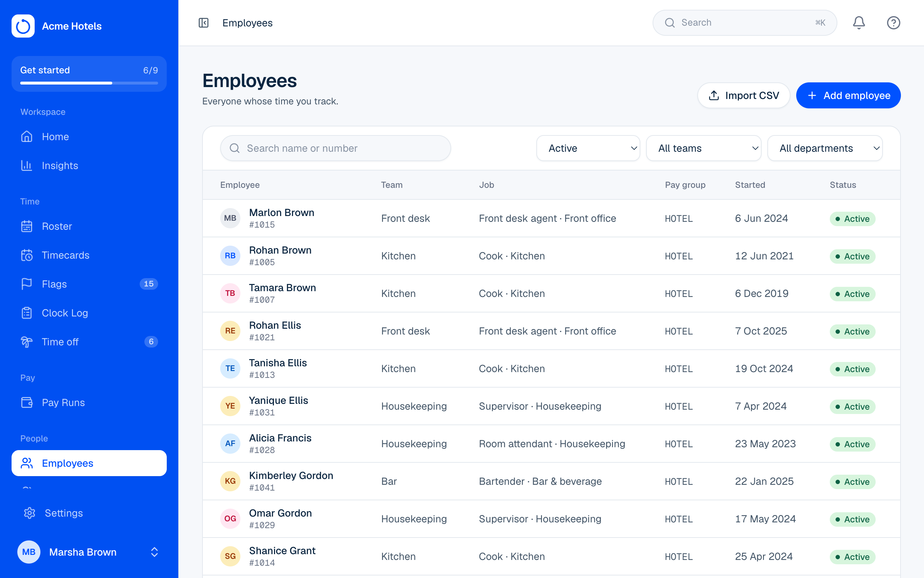Click the Team column header
924x578 pixels.
pyautogui.click(x=391, y=185)
